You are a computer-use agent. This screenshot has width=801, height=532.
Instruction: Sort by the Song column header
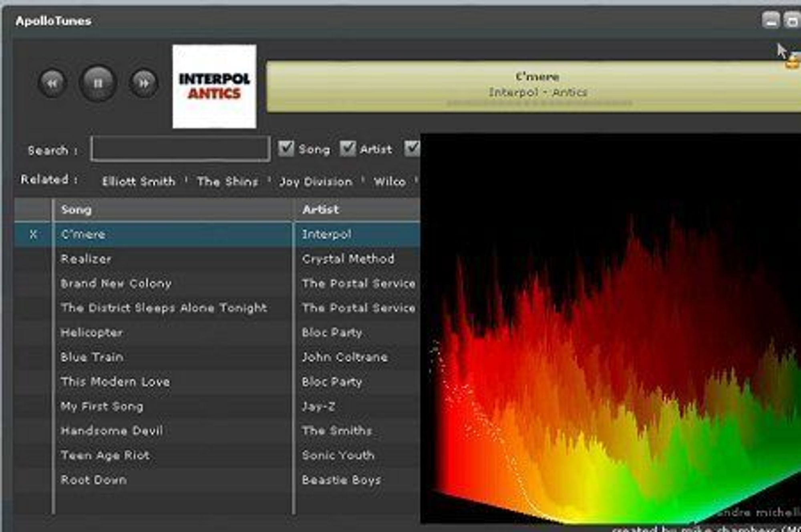[173, 209]
